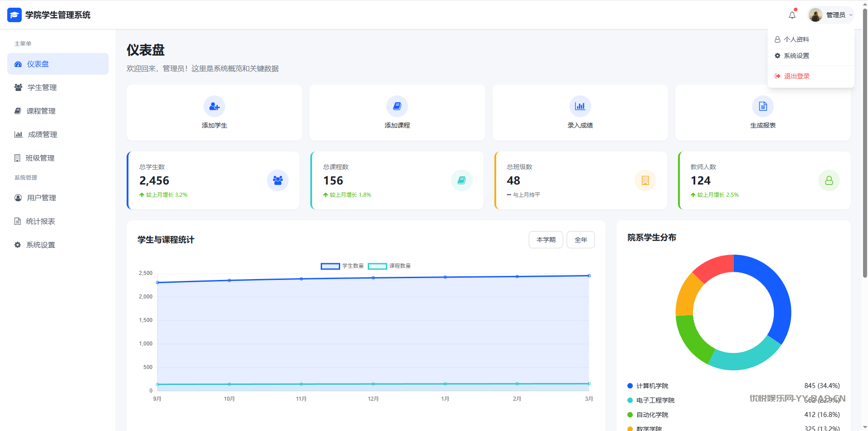Open 学生管理 in the sidebar
This screenshot has width=868, height=431.
42,87
